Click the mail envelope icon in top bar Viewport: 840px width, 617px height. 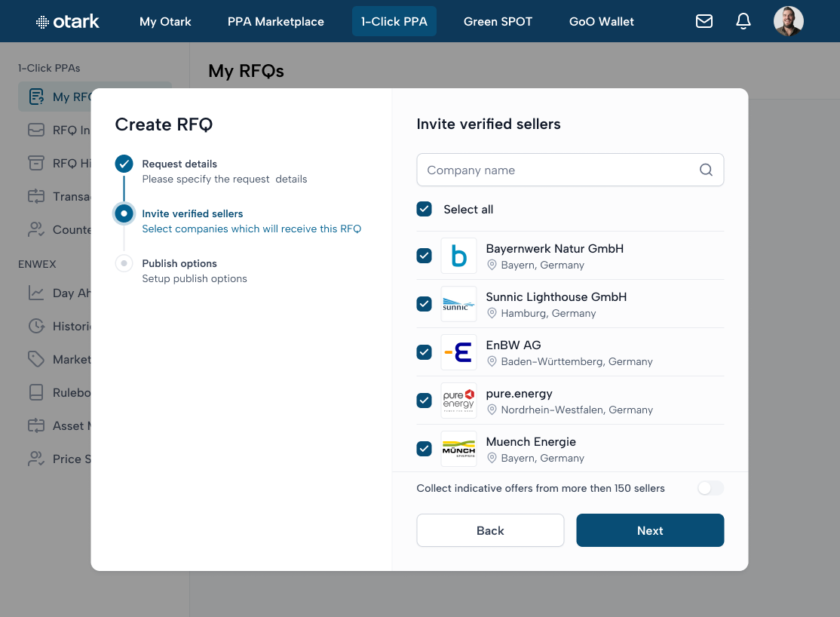click(704, 21)
